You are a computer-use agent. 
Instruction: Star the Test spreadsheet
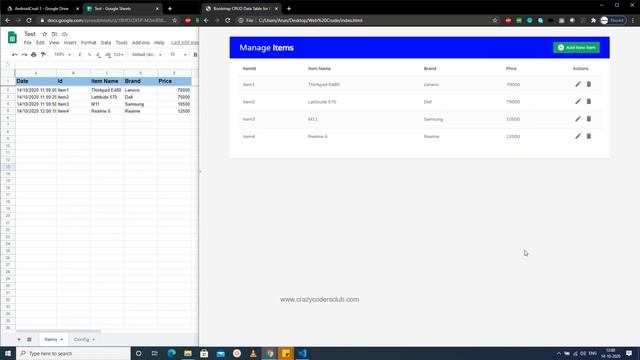[44, 34]
